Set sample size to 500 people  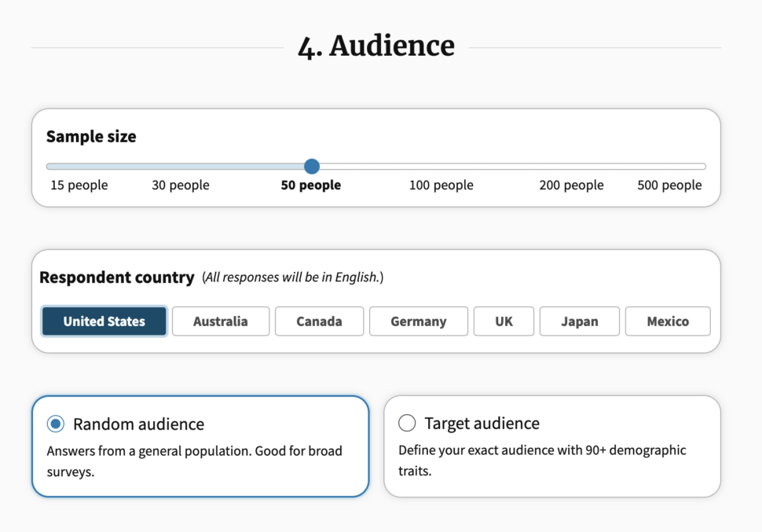pos(669,185)
